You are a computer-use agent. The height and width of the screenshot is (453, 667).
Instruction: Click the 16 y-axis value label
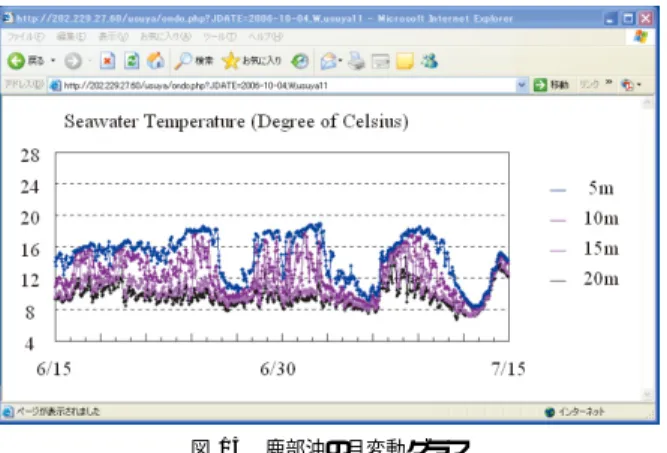(x=30, y=250)
